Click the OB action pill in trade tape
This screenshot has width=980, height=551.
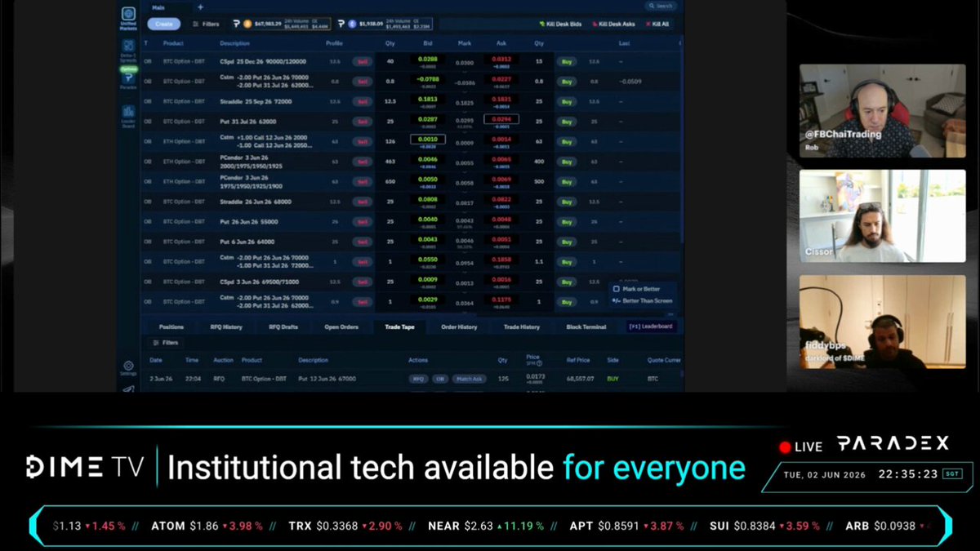[440, 379]
